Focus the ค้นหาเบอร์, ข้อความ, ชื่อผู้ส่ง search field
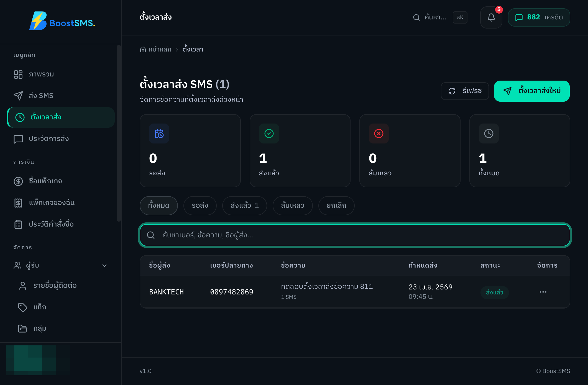The height and width of the screenshot is (385, 588). [x=355, y=235]
